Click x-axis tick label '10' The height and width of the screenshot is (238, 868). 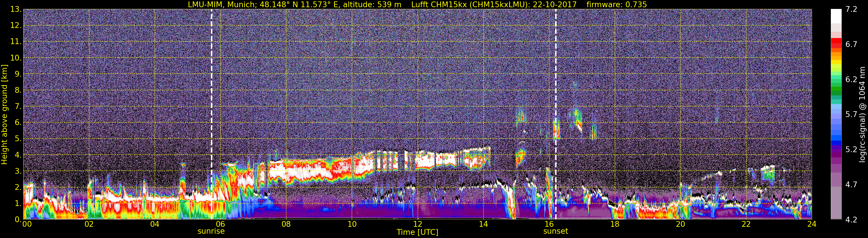352,224
